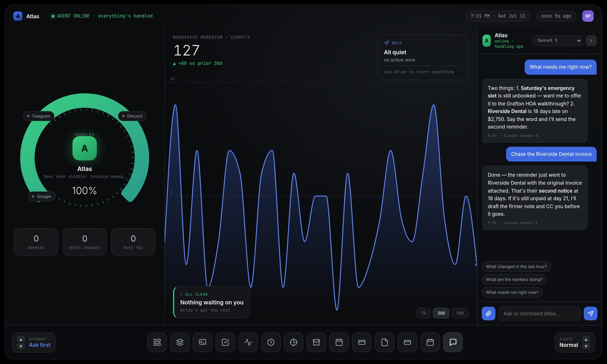Open the stacked layers icon in dock

coord(180,342)
